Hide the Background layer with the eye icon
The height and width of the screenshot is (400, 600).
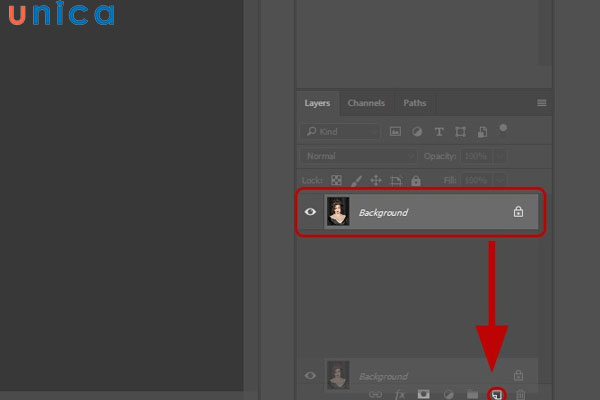(310, 212)
